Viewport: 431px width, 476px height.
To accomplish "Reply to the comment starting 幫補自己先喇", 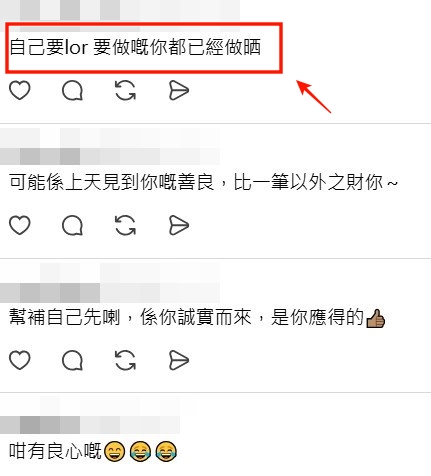I will pyautogui.click(x=72, y=360).
